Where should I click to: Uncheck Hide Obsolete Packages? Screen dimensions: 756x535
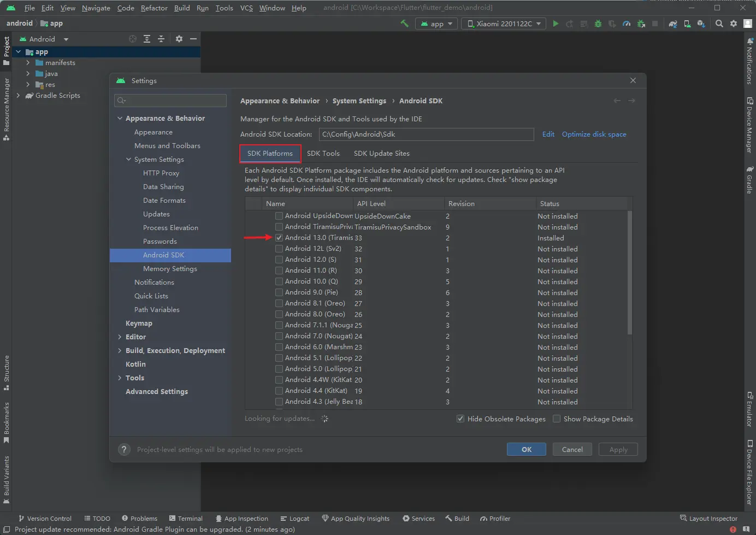point(460,419)
